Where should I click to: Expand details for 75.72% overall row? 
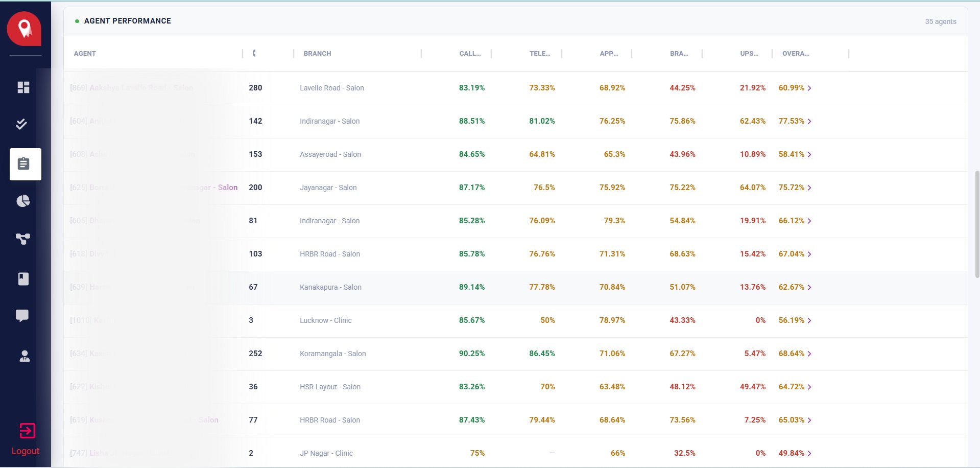click(x=809, y=188)
